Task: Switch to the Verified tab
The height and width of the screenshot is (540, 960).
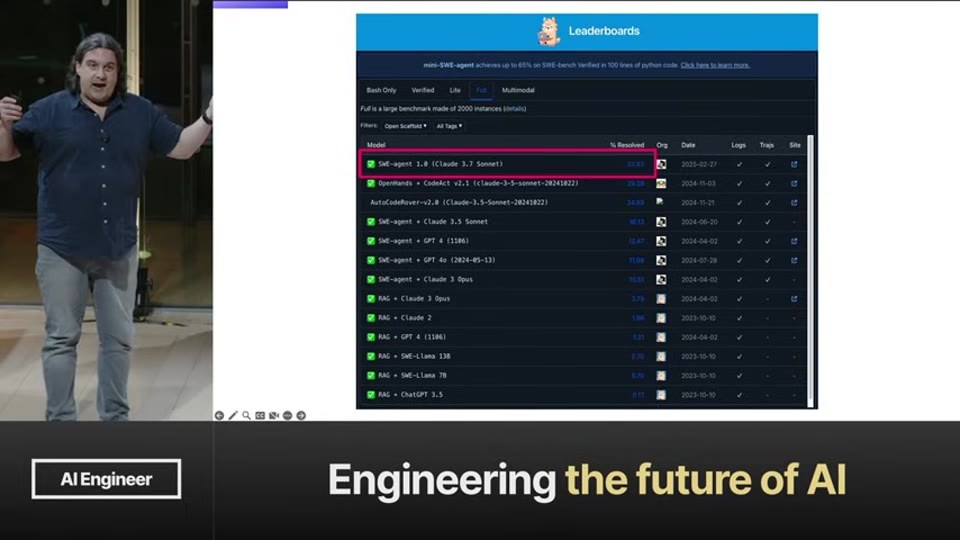Action: click(422, 90)
